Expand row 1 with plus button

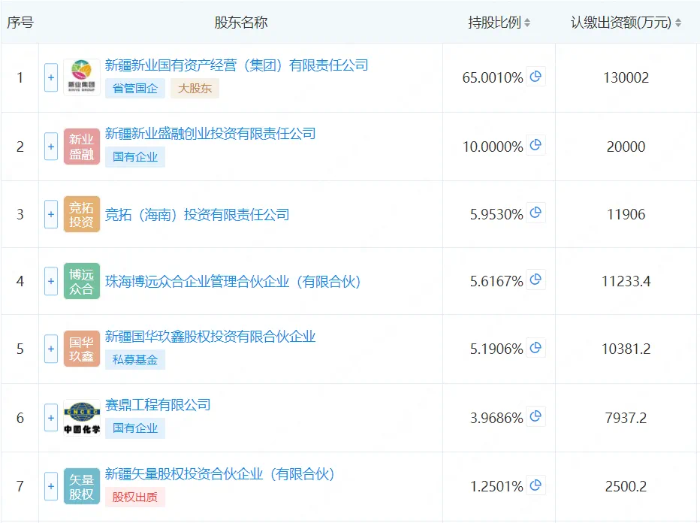[x=51, y=78]
